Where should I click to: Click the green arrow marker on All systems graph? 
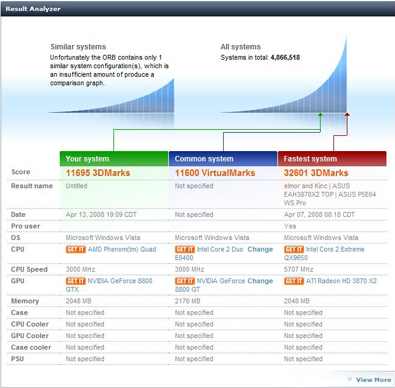coord(320,115)
